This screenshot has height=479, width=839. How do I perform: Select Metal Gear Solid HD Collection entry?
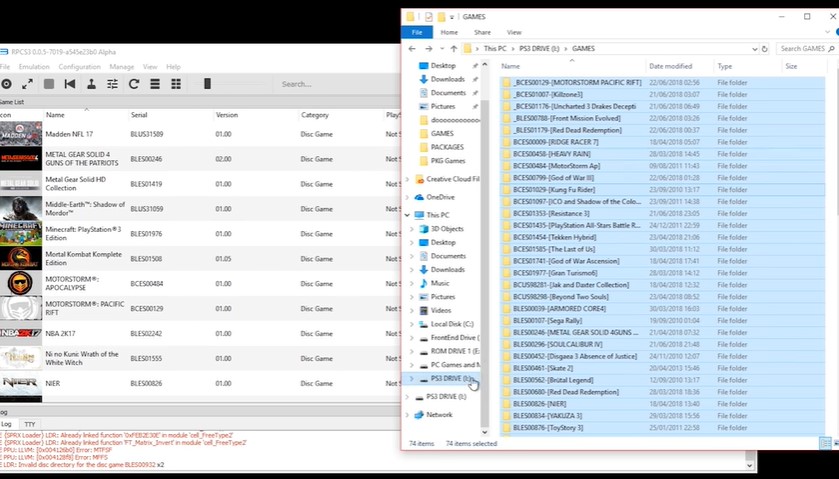pyautogui.click(x=75, y=184)
